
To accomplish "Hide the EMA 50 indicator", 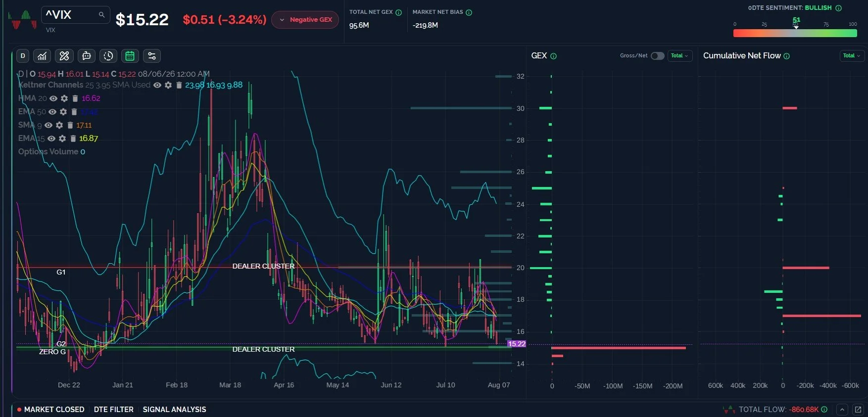I will 52,112.
